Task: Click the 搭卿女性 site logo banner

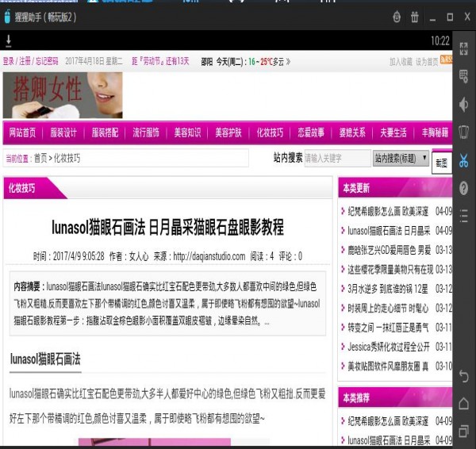Action: (x=63, y=95)
